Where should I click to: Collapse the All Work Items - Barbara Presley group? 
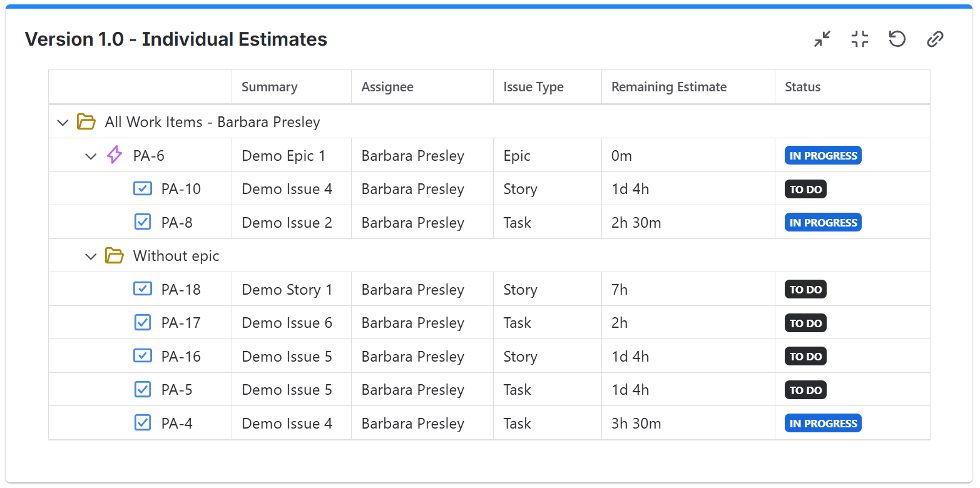point(63,122)
